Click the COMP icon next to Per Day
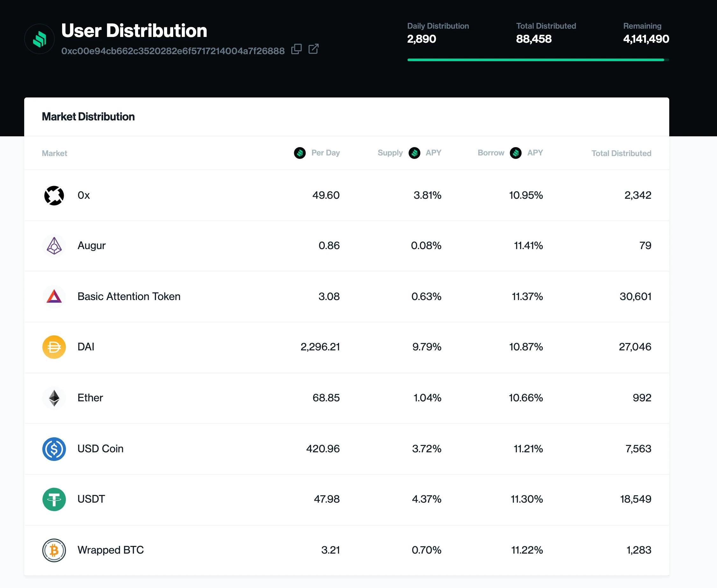The width and height of the screenshot is (717, 588). click(300, 153)
